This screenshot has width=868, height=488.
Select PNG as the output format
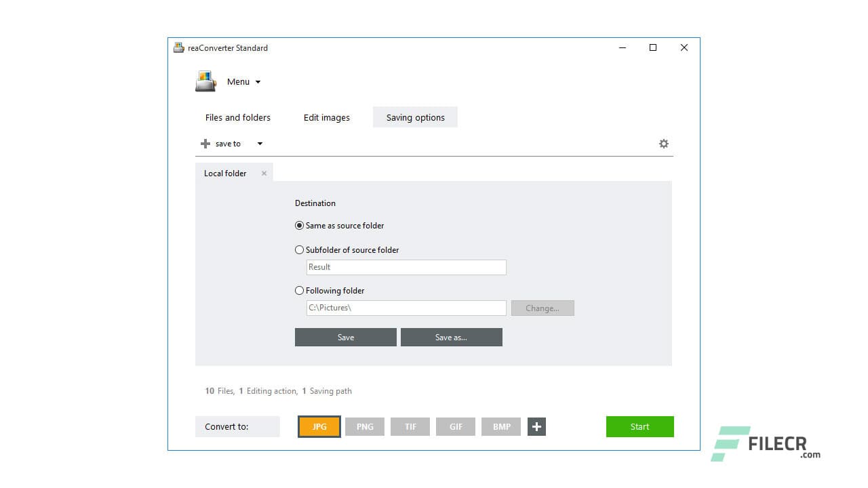pyautogui.click(x=364, y=426)
